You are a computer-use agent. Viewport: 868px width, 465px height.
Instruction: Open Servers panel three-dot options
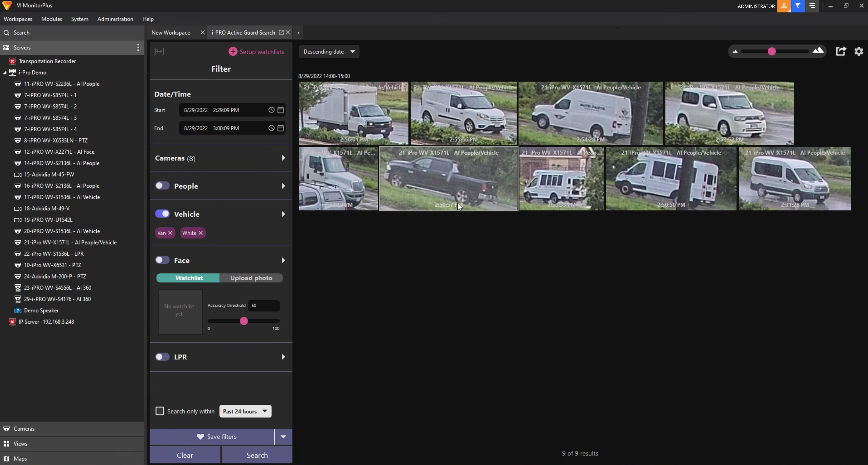138,47
